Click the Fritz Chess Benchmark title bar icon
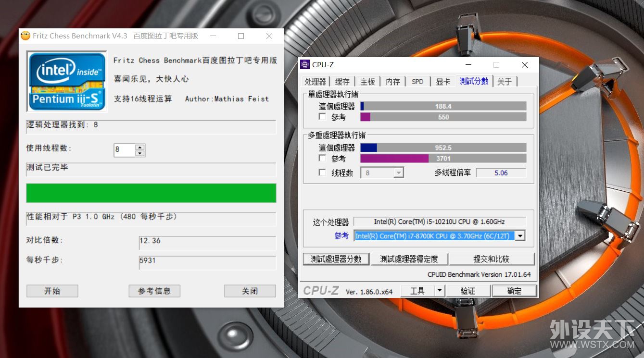 coord(25,36)
